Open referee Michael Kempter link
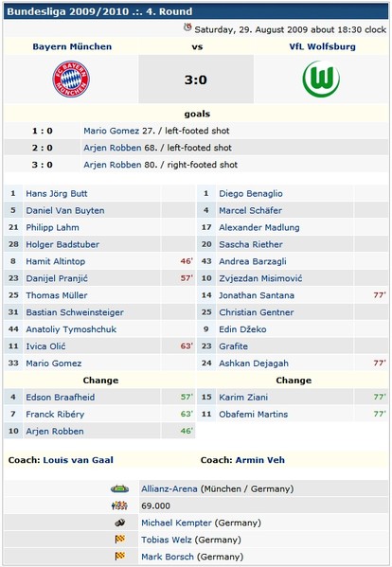This screenshot has width=392, height=567. 176,523
